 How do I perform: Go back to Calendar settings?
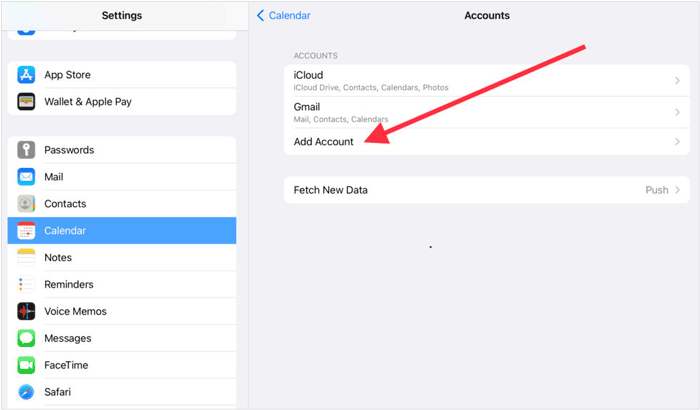tap(283, 15)
